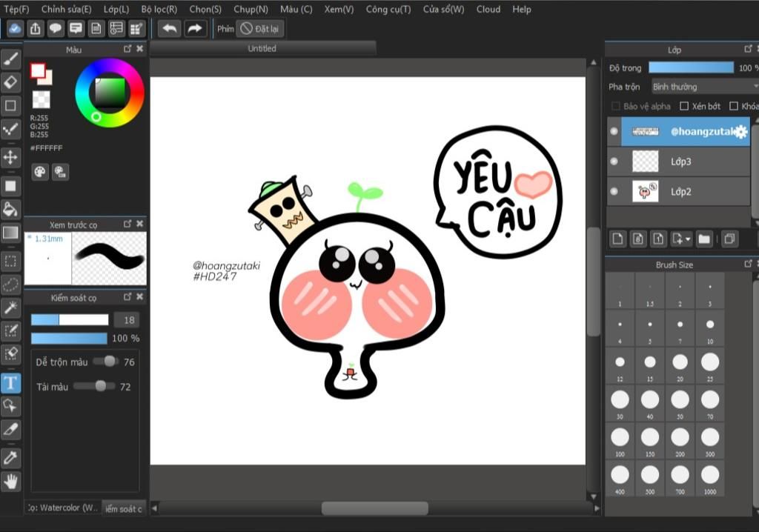Click the horizontal canvas scrollbar thumb
The width and height of the screenshot is (759, 532).
click(x=374, y=508)
